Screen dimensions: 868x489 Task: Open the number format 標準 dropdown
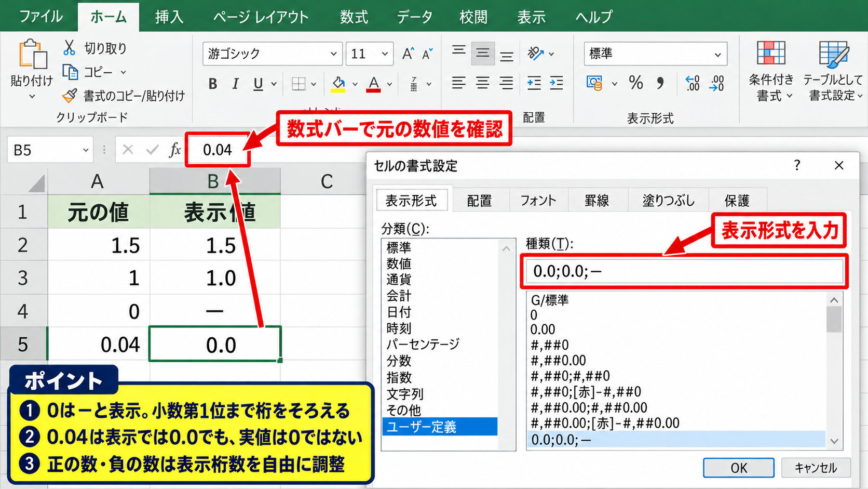(717, 54)
